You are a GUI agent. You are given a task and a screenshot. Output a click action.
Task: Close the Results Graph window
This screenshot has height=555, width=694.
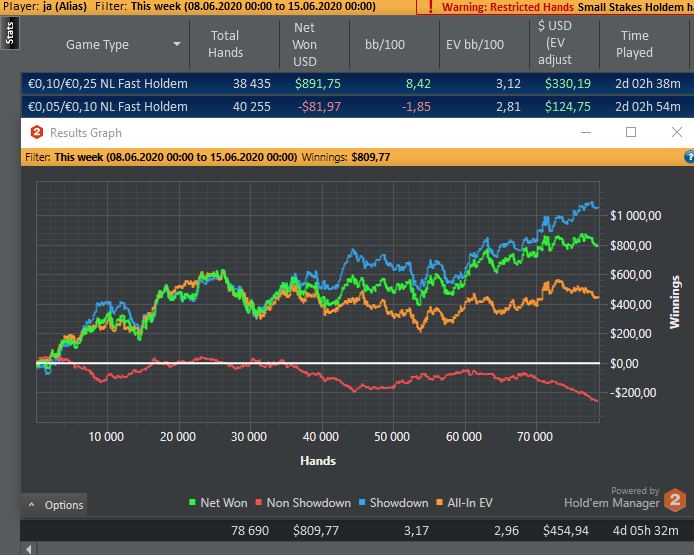tap(677, 132)
